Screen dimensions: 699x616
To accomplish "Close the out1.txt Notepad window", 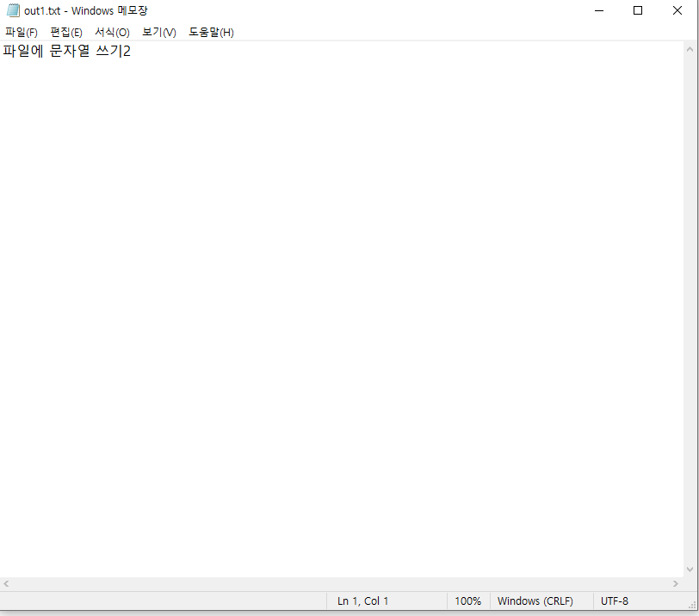I will coord(677,10).
